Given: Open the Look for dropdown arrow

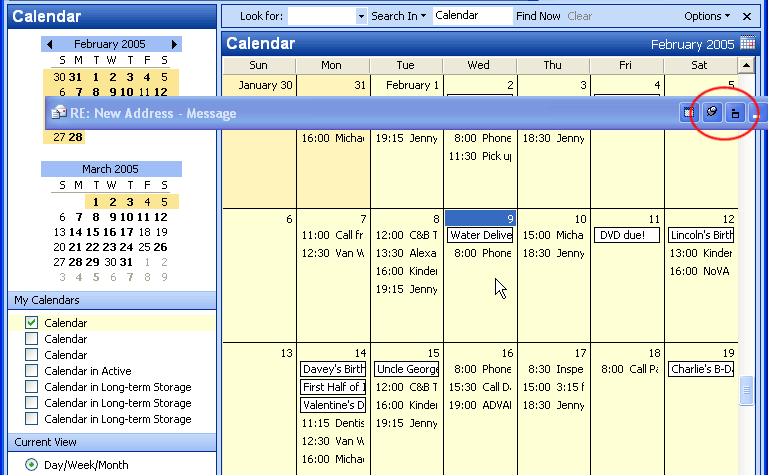Looking at the screenshot, I should (x=361, y=16).
